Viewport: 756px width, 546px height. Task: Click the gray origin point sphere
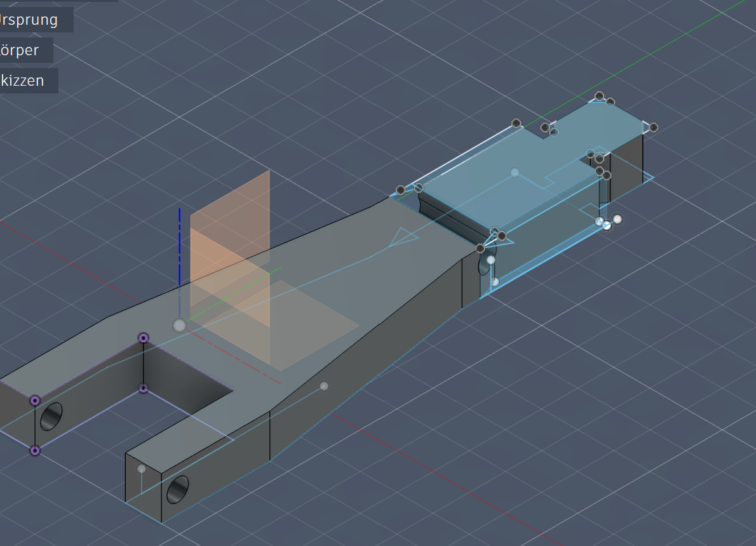click(179, 326)
